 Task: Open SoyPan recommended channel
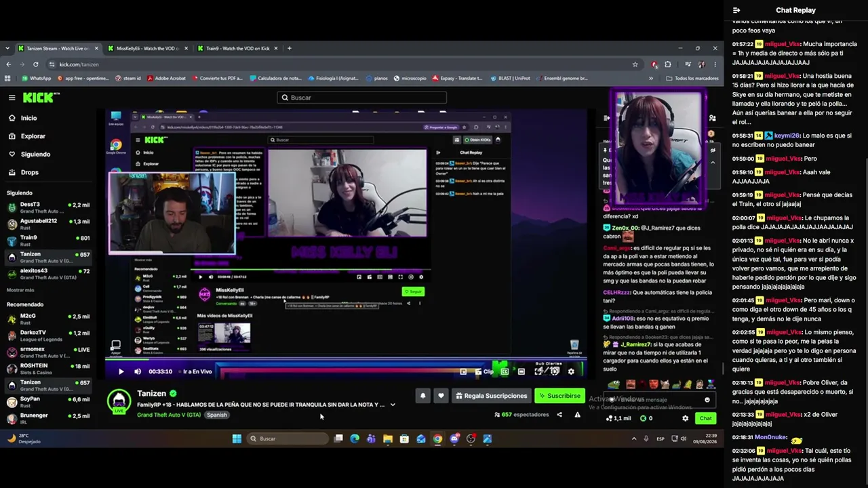click(x=47, y=403)
